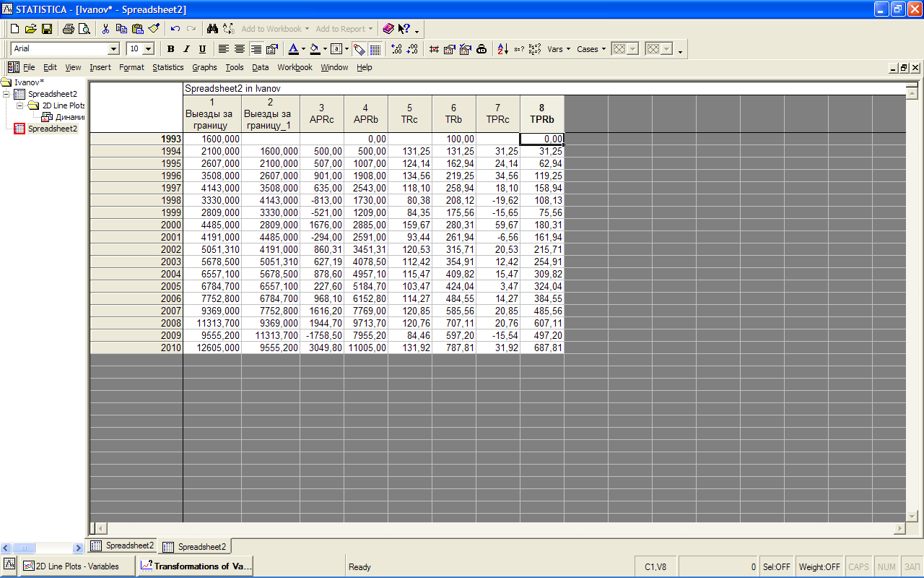The height and width of the screenshot is (578, 924).
Task: Open the STATISTICA help book icon
Action: 388,29
